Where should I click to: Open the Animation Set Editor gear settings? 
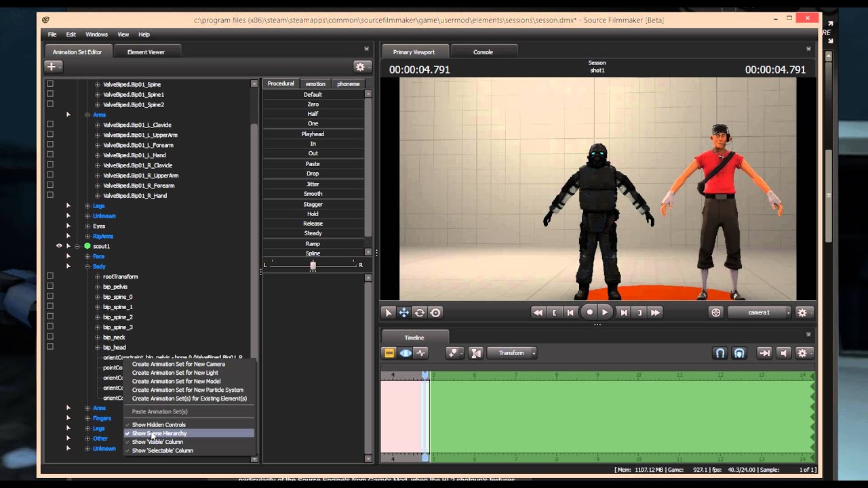coord(362,66)
